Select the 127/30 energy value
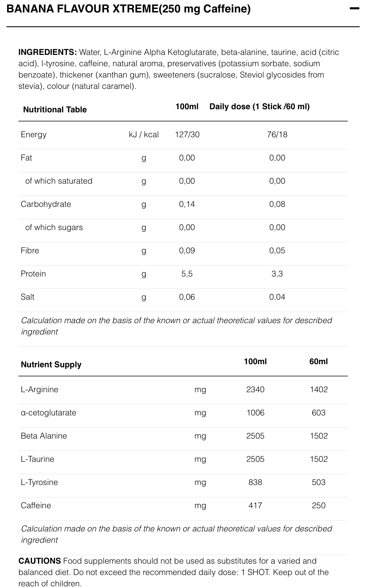 [187, 134]
